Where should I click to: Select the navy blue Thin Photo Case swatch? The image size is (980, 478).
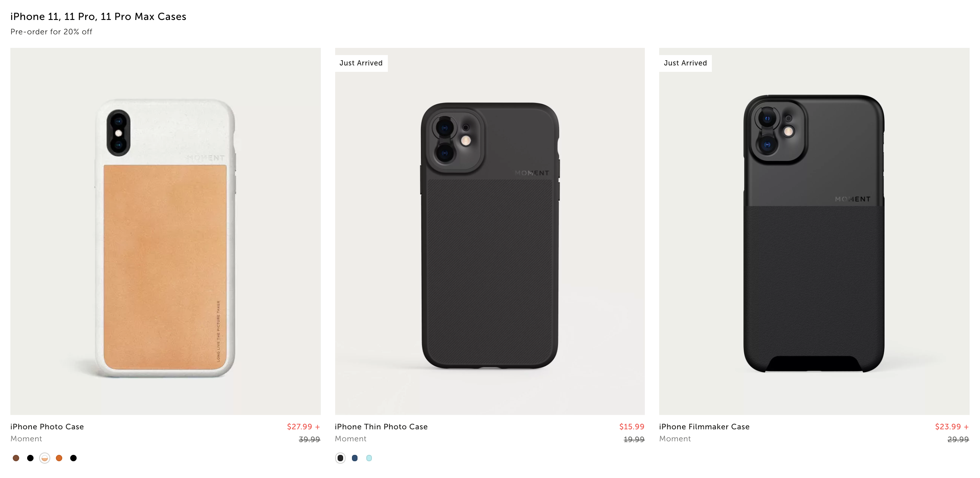pyautogui.click(x=355, y=458)
